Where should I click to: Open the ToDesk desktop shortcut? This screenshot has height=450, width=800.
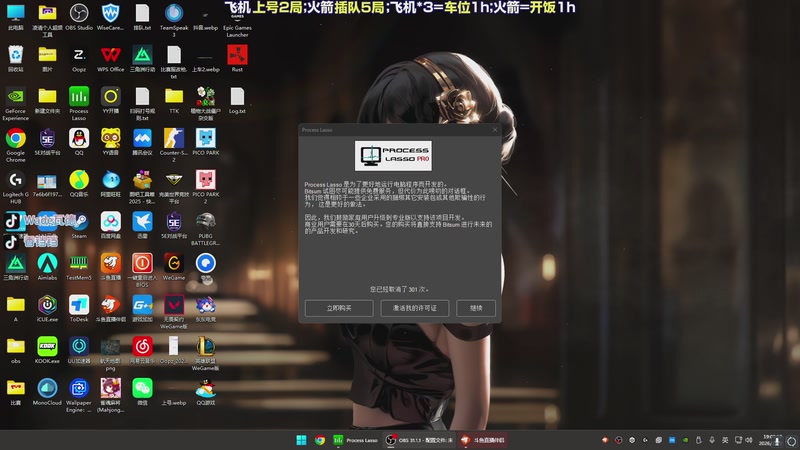(x=79, y=309)
